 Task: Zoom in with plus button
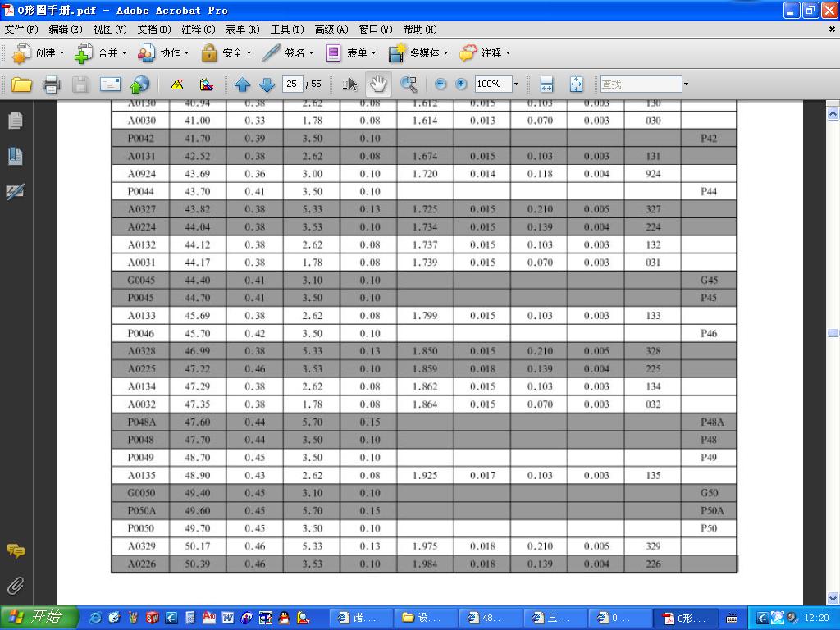point(461,84)
